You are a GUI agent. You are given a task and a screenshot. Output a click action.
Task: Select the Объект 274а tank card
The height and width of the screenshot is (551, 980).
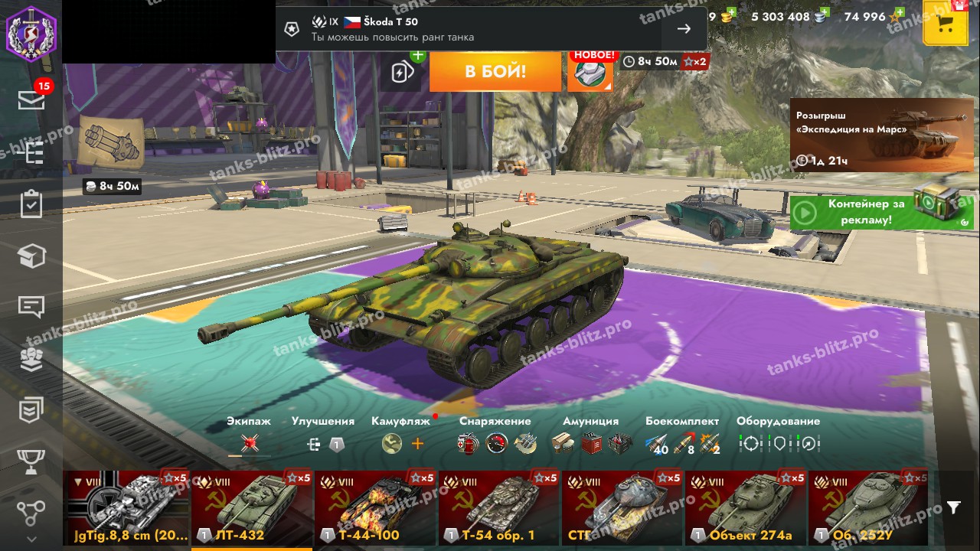(x=746, y=507)
